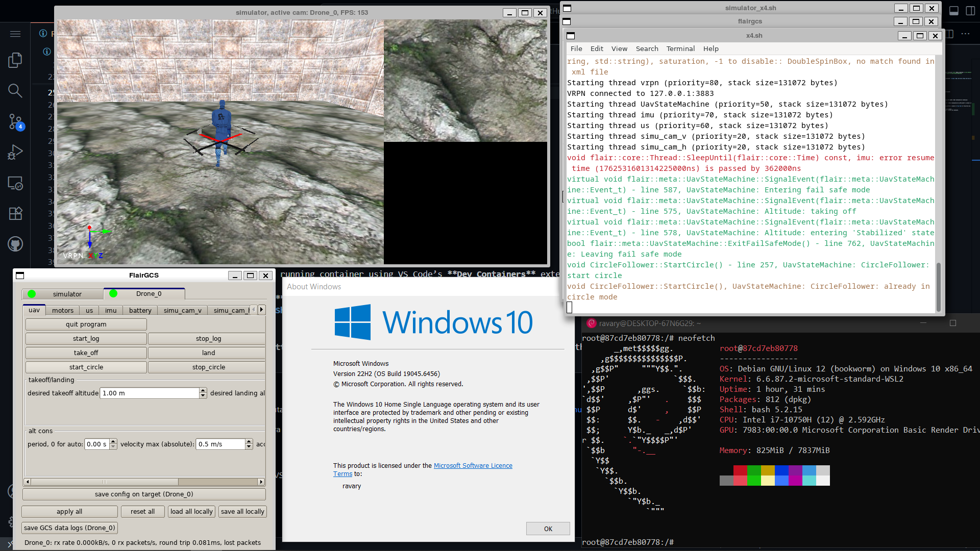Decrease desired takeoff altitude with down arrow
The width and height of the screenshot is (980, 551).
203,396
